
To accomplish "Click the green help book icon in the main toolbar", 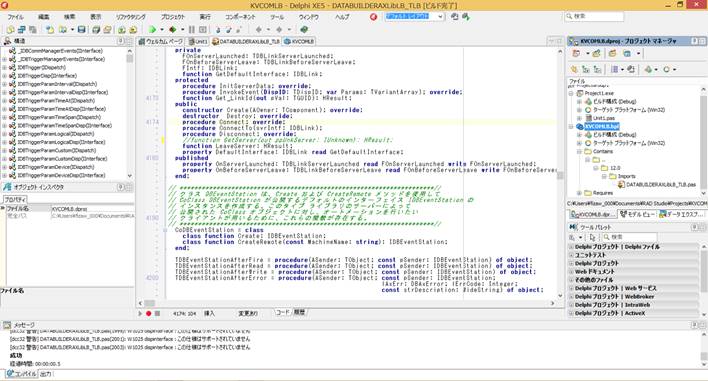I will tap(304, 30).
